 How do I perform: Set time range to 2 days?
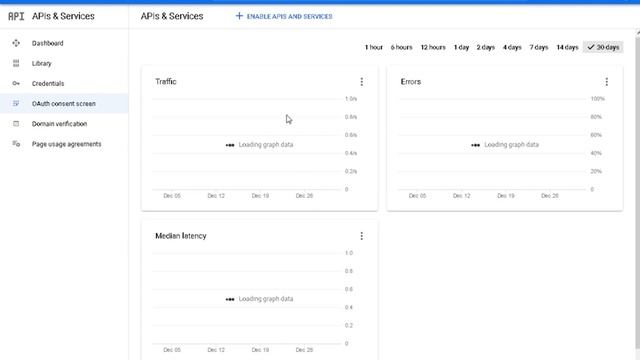485,47
